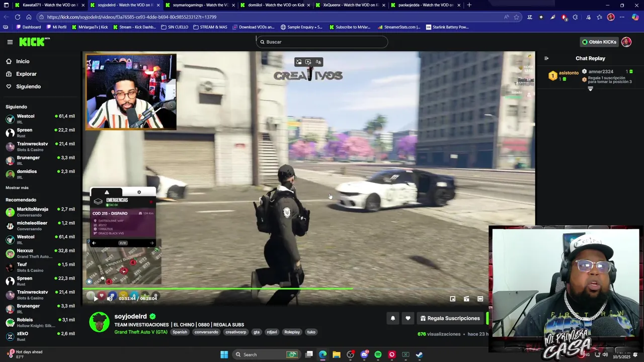This screenshot has height=362, width=644.
Task: Open Siguiendo in sidebar
Action: [28, 86]
